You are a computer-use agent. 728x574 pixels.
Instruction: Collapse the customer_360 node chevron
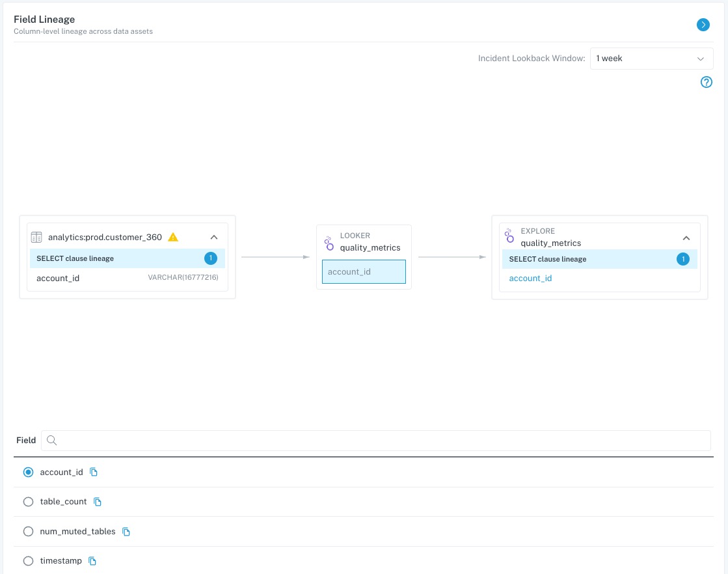(214, 238)
